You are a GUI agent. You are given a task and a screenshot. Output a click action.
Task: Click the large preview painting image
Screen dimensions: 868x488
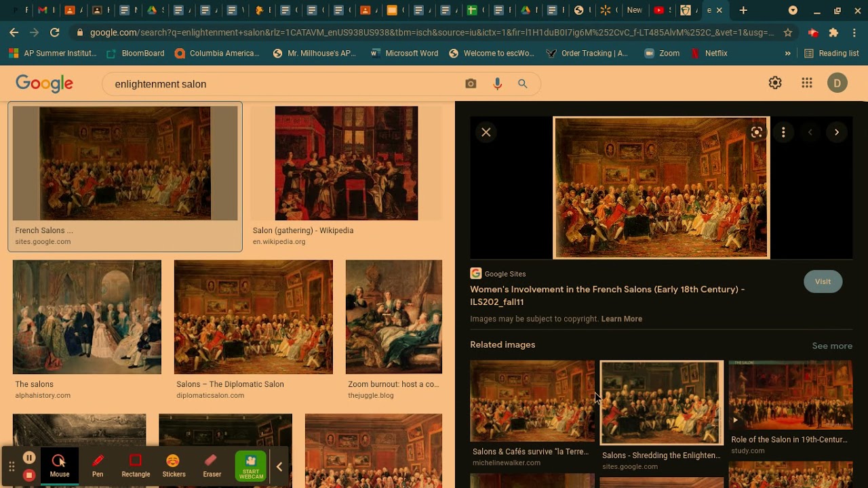661,188
